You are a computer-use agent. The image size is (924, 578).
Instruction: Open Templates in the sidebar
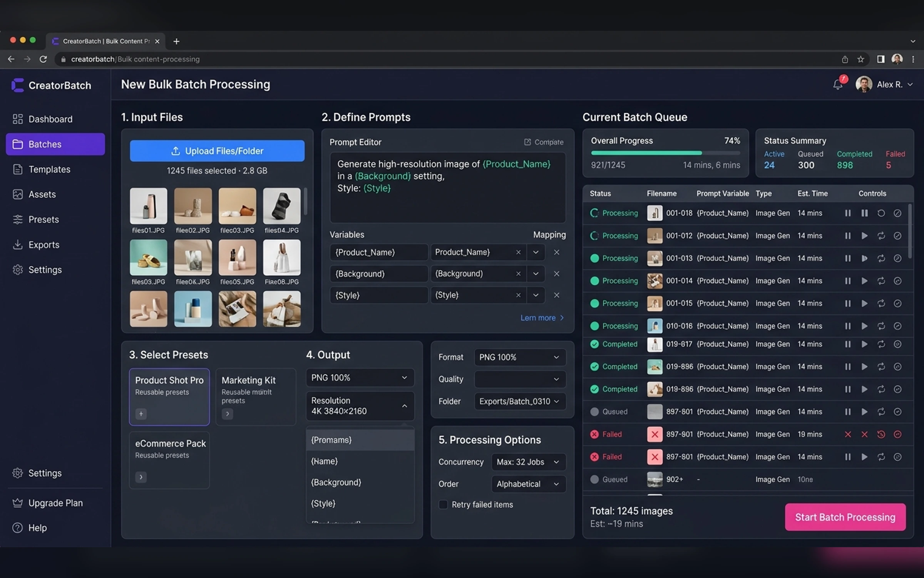(55, 169)
